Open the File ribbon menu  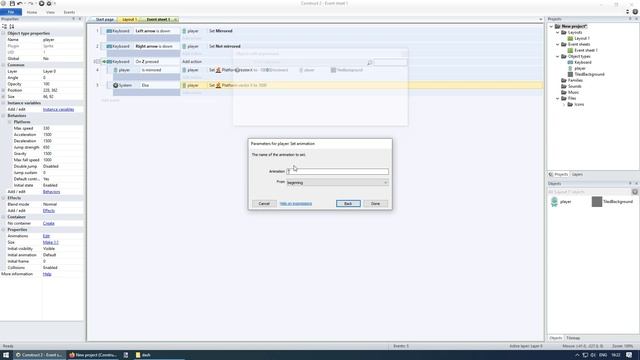coord(11,12)
